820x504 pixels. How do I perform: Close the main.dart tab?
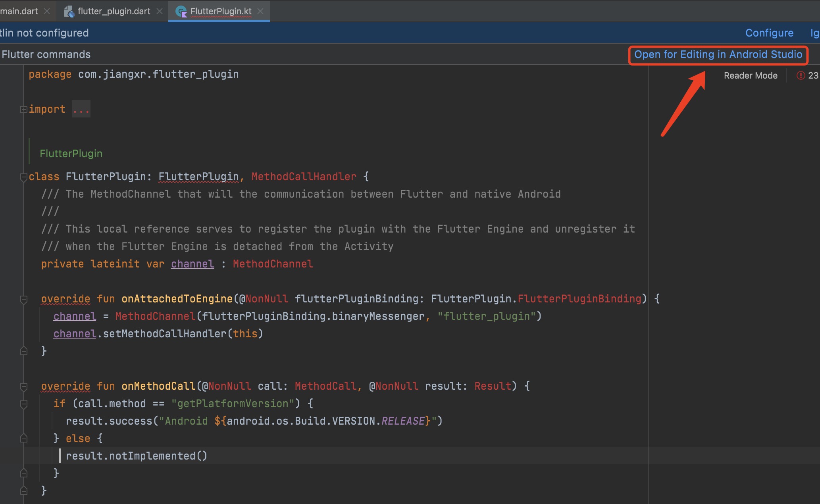tap(47, 11)
